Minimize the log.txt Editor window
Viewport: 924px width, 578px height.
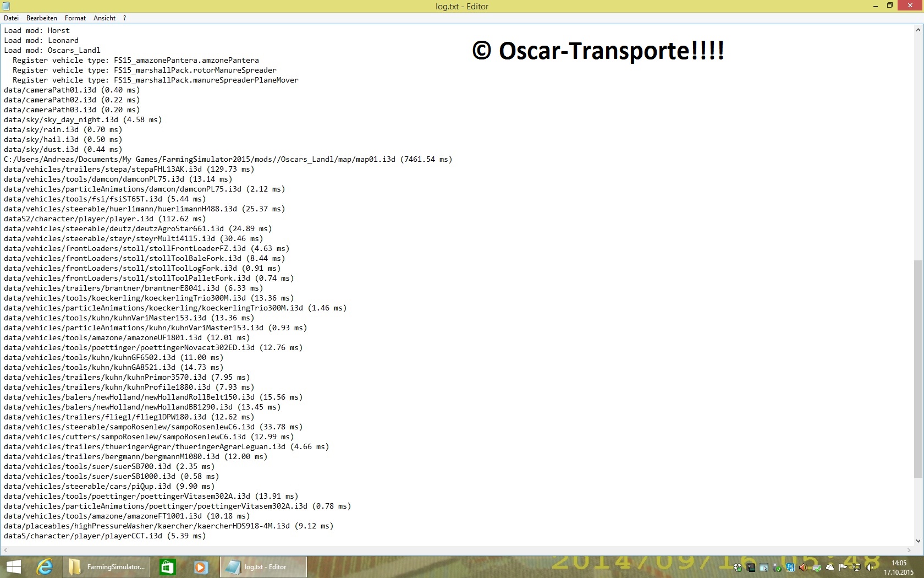click(x=875, y=6)
